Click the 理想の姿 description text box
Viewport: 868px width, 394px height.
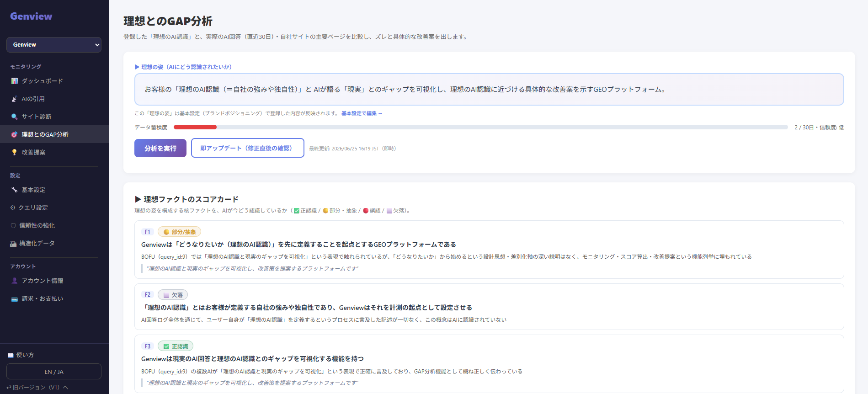click(489, 90)
